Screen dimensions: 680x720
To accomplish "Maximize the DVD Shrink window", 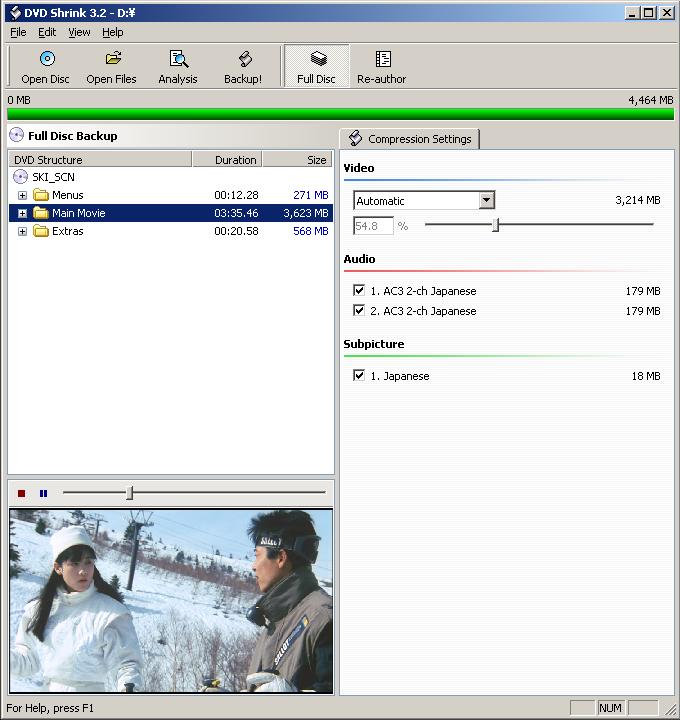I will click(x=649, y=13).
